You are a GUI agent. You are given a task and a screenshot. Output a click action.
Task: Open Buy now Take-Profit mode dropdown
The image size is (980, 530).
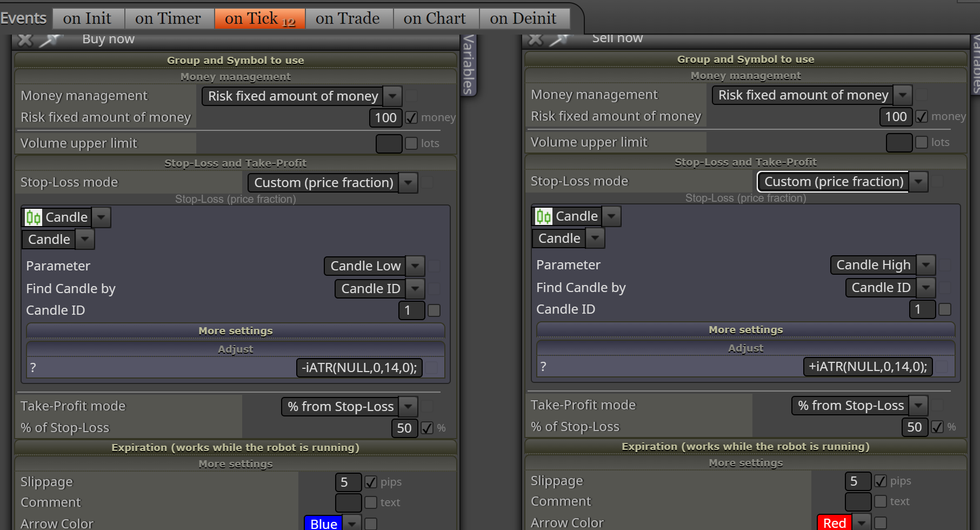click(349, 407)
